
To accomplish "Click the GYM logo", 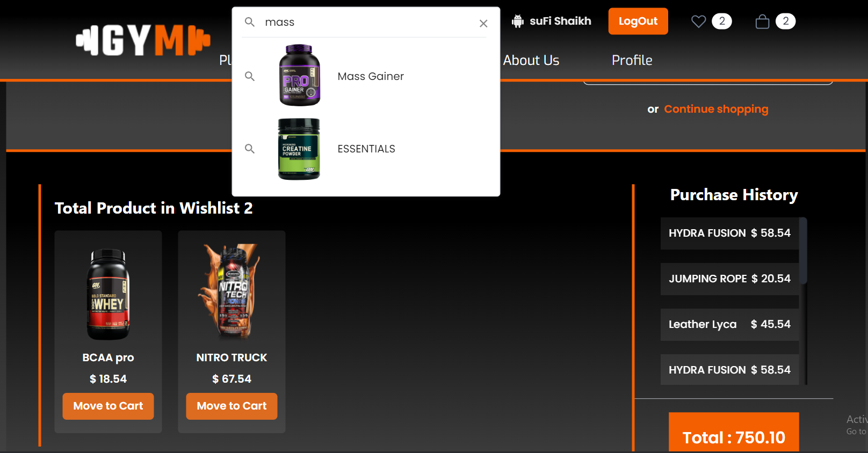I will [x=143, y=40].
